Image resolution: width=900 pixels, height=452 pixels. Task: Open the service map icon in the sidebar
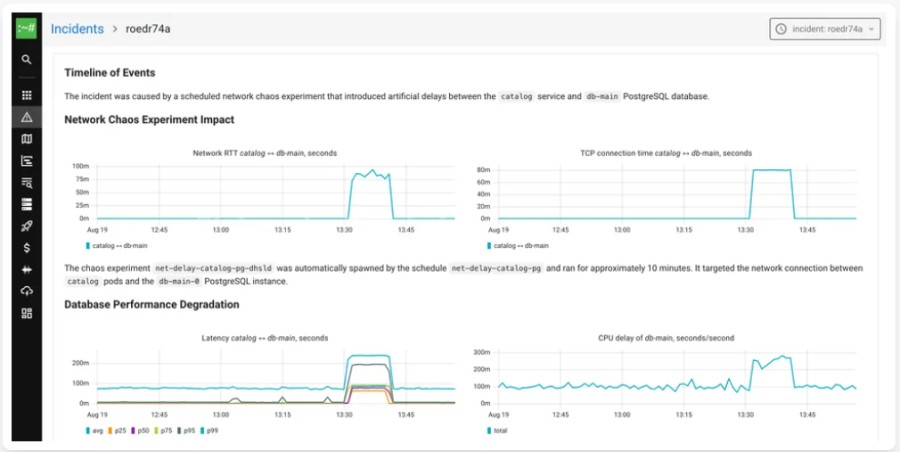26,139
